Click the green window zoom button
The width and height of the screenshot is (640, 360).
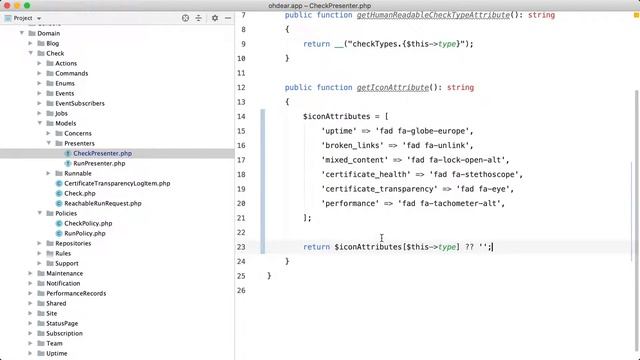27,5
